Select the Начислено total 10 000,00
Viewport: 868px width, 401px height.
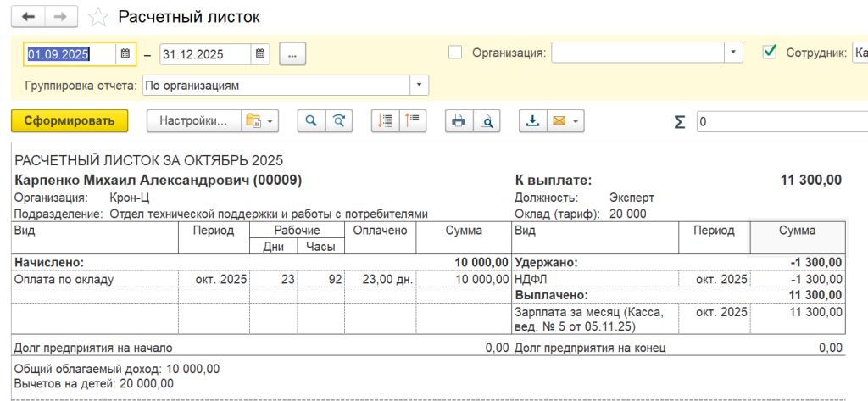click(481, 262)
